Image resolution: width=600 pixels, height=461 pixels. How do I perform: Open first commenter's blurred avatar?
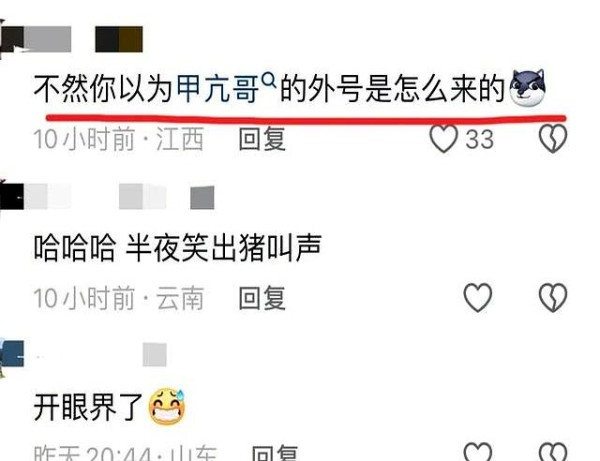(x=11, y=39)
